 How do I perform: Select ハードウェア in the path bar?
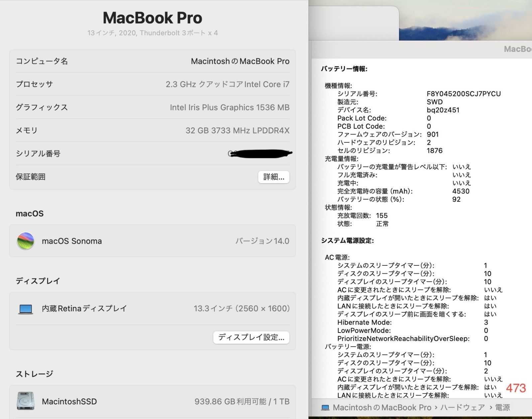point(463,408)
